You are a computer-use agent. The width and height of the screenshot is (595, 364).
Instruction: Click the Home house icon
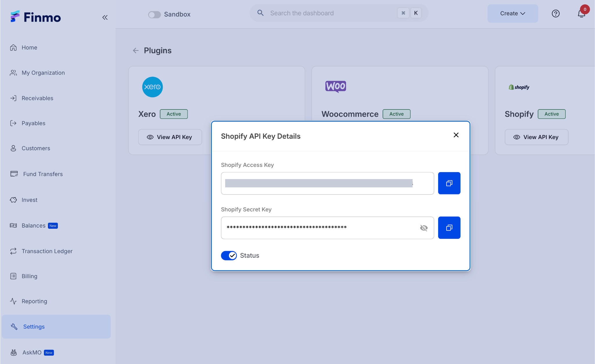(13, 48)
